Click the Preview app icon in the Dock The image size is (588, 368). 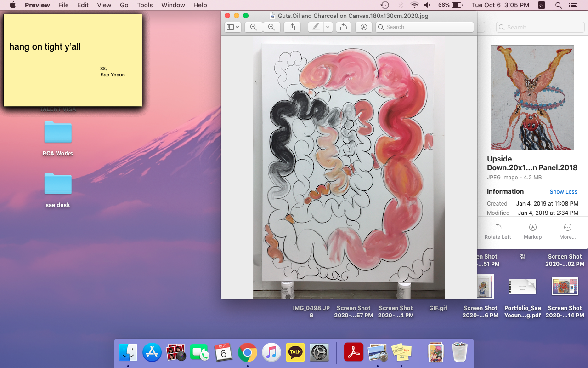pyautogui.click(x=378, y=353)
